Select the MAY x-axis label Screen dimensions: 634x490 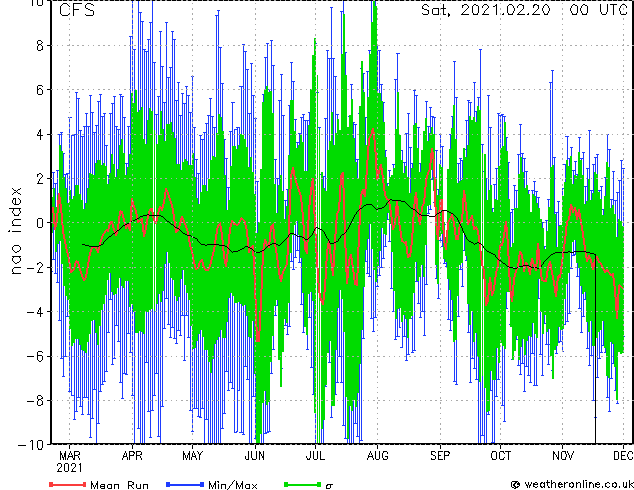tap(192, 456)
